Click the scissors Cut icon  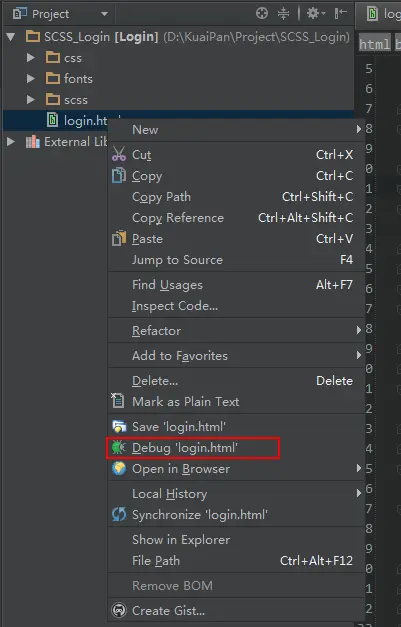coord(119,154)
